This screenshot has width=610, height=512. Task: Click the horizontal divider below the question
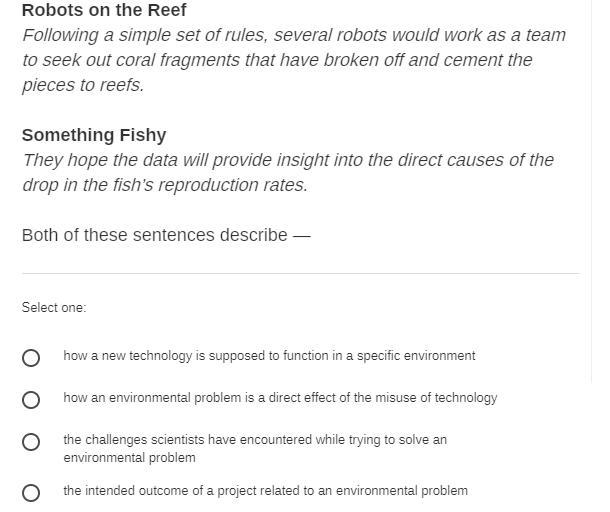tap(300, 273)
